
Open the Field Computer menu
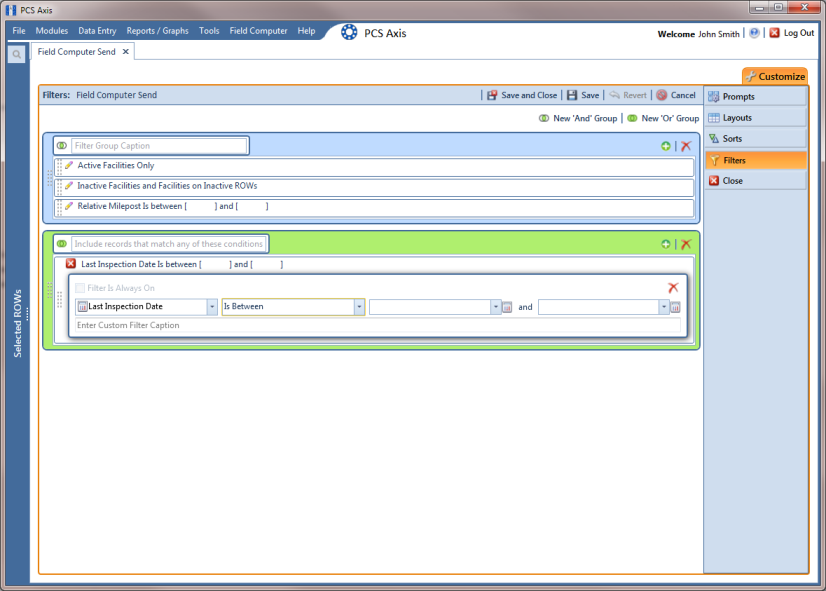259,31
